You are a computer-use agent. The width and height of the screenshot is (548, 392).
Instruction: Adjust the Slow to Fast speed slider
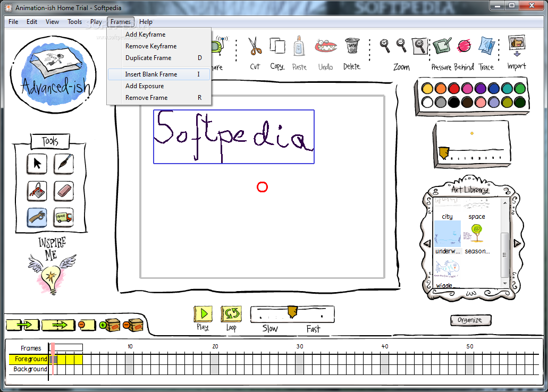(x=292, y=312)
